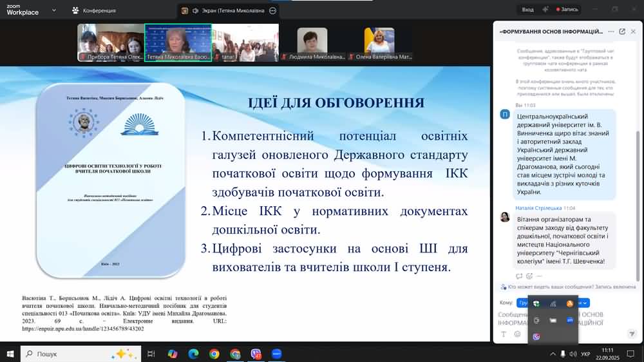This screenshot has height=362, width=644.
Task: Close the conference chat panel
Action: tap(634, 31)
